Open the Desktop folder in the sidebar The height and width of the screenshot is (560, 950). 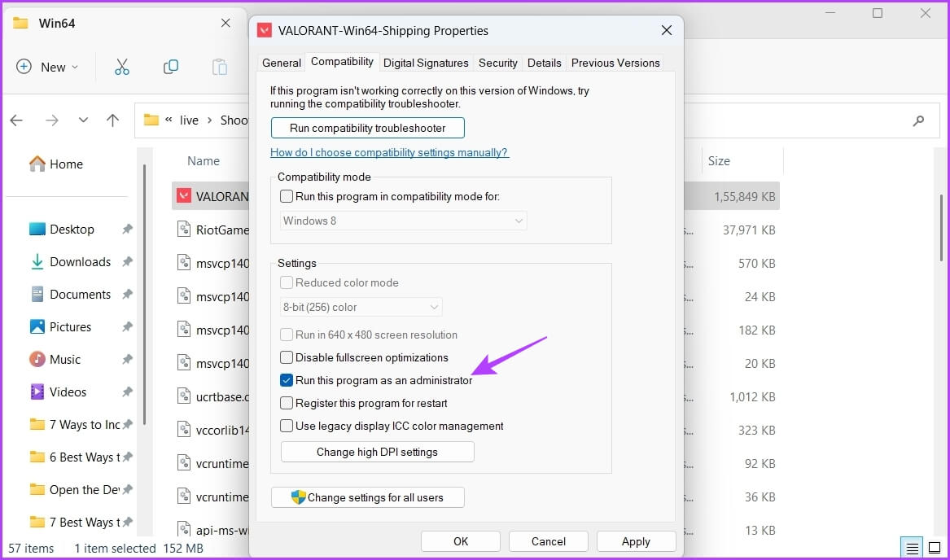point(63,229)
